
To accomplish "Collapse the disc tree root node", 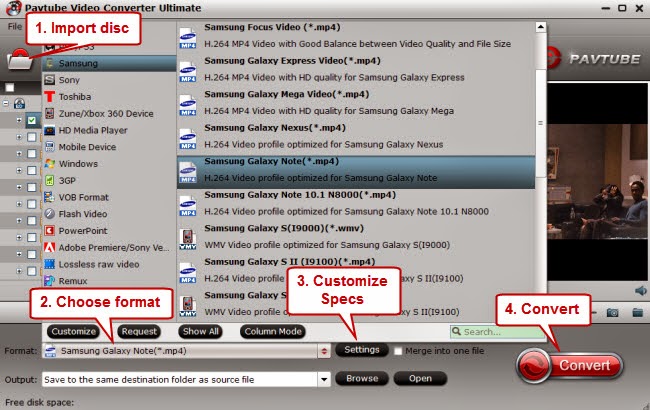I will click(6, 103).
